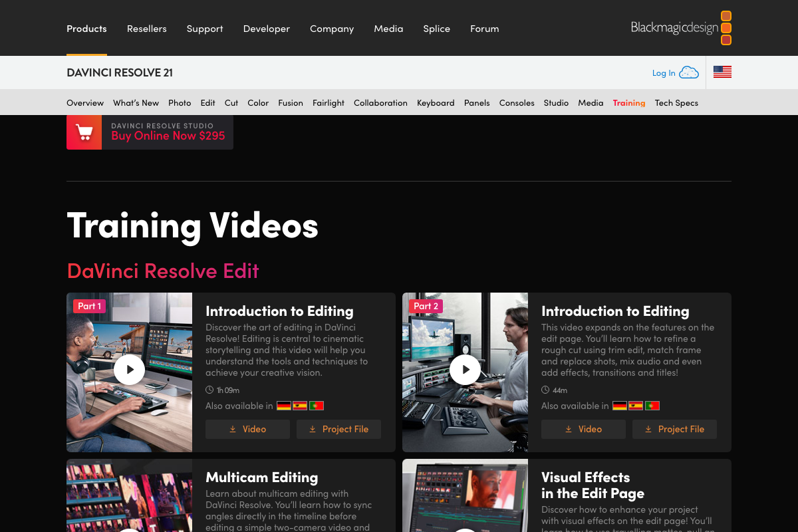Click Buy Online Now $295
Screen dimensions: 798x532
click(x=167, y=136)
